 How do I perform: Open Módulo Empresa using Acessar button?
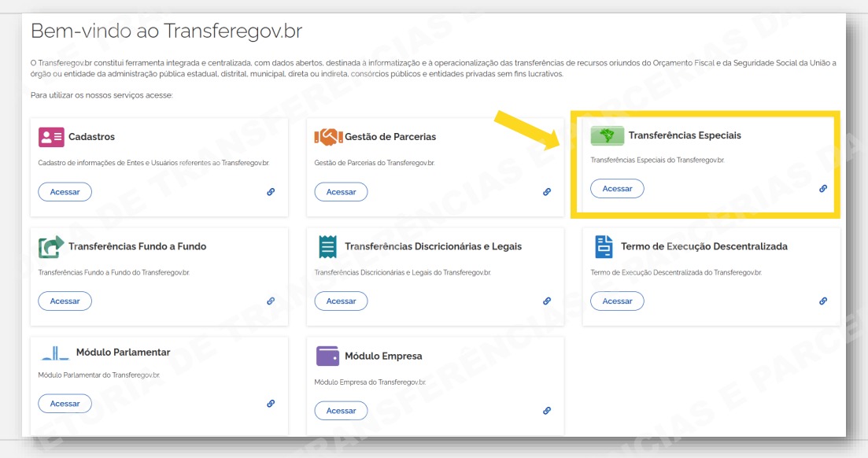[x=341, y=410]
